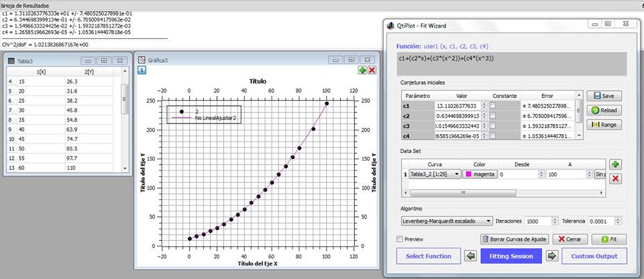The image size is (644, 279).
Task: Select the 1[X] column header in Tabla3
Action: (41, 72)
